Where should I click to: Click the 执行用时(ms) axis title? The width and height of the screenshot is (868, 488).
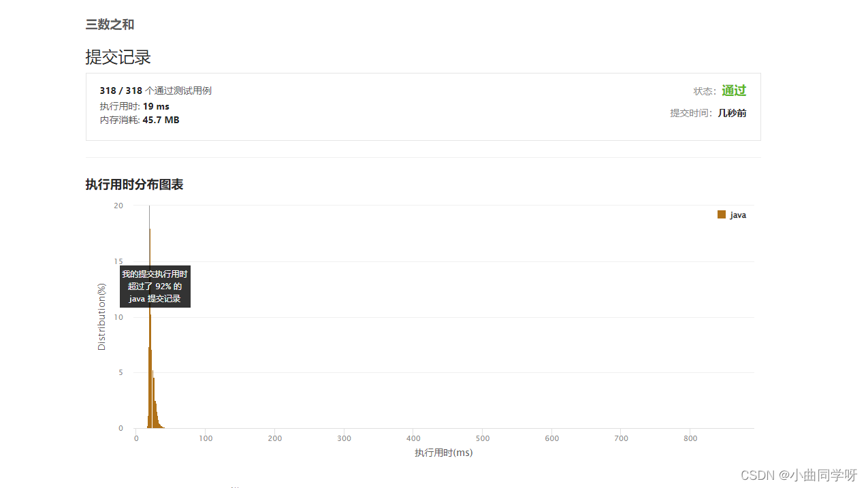tap(444, 453)
